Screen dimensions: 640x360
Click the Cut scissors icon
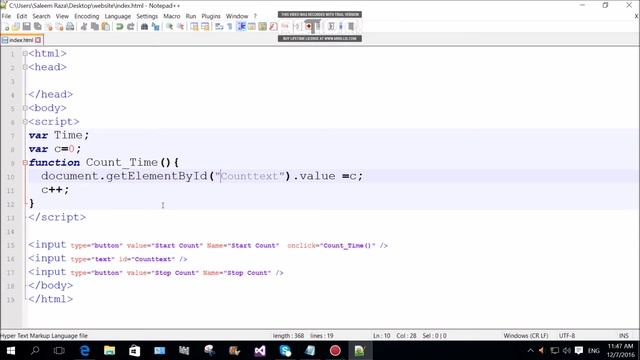84,27
